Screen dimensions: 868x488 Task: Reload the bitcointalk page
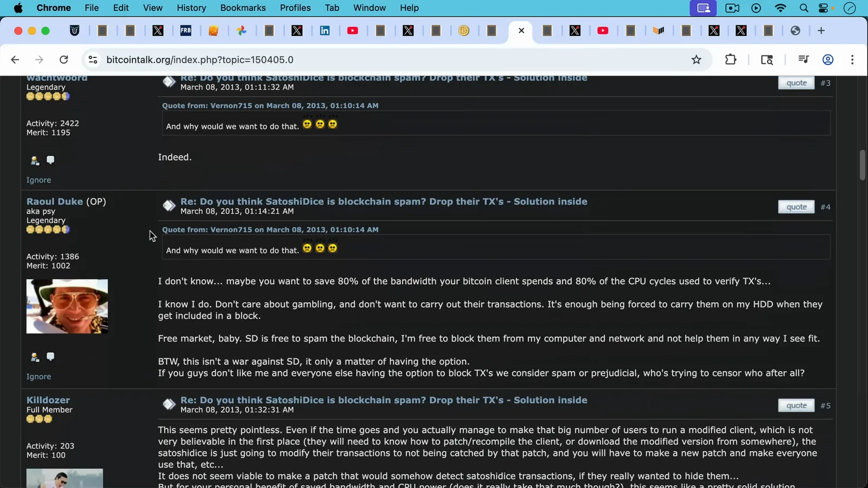(63, 60)
